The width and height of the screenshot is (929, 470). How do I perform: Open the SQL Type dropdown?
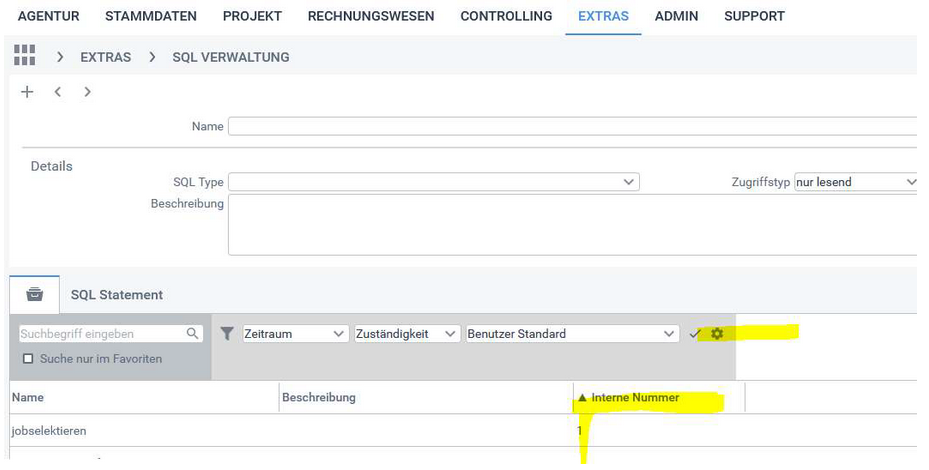[434, 182]
